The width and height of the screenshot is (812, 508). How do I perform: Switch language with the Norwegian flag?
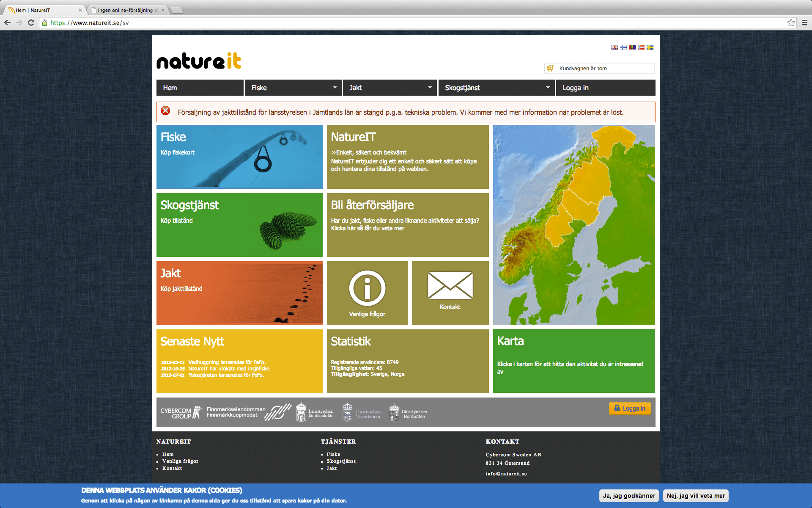click(641, 47)
